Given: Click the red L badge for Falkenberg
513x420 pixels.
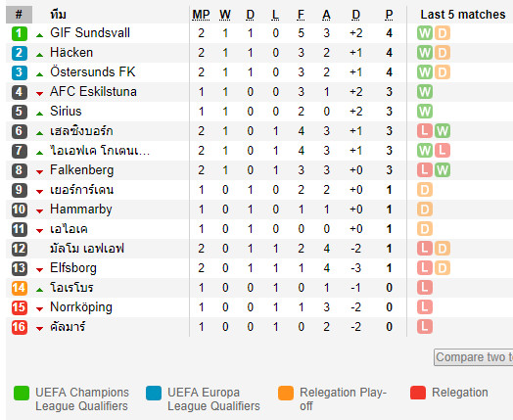Looking at the screenshot, I should click(425, 170).
